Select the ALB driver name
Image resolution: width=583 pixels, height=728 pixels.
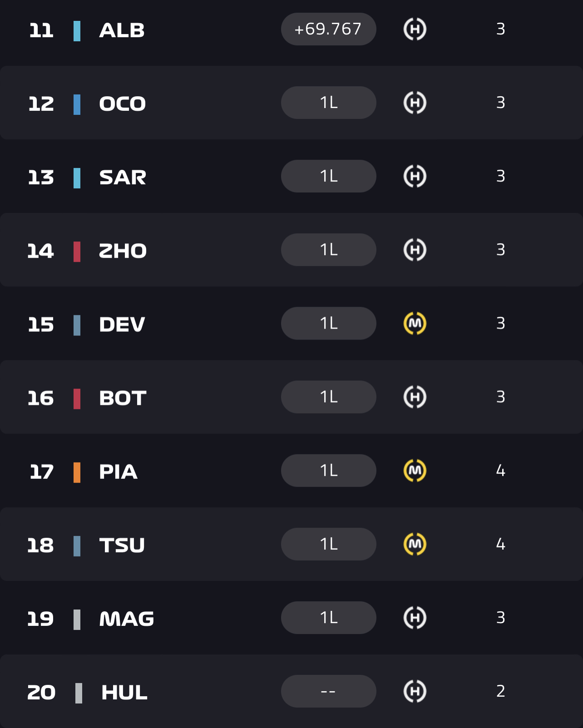(122, 31)
